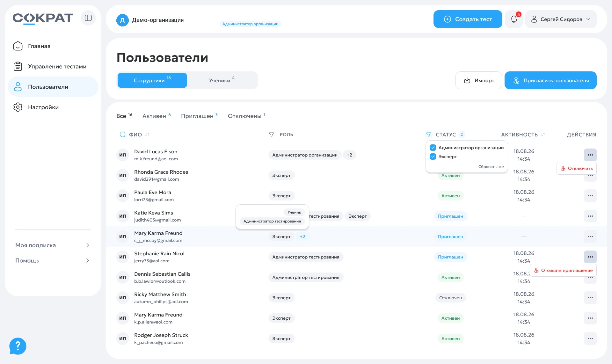612x364 pixels.
Task: Uncheck the Эксперт filter checkbox
Action: [433, 157]
